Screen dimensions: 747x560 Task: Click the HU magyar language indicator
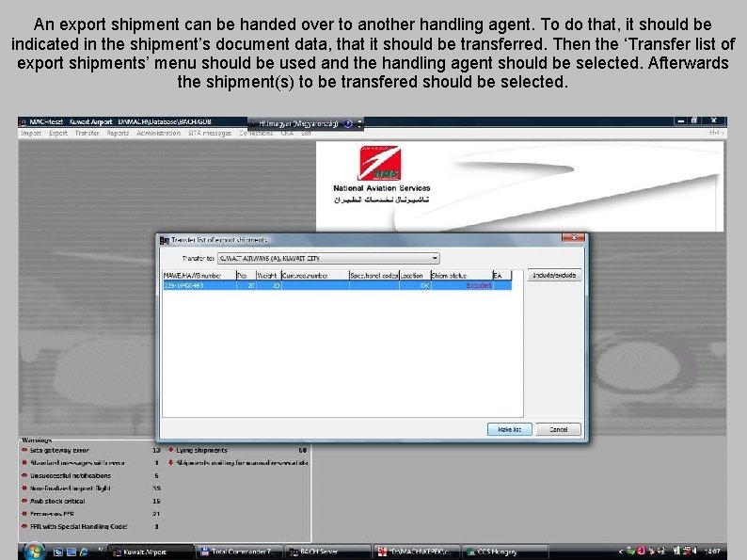298,124
